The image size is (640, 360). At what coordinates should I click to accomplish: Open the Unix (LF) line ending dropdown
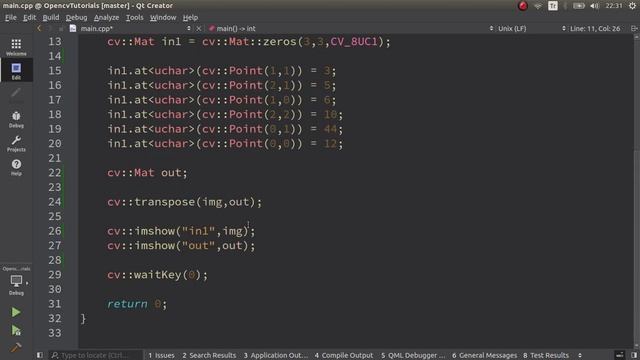point(512,29)
